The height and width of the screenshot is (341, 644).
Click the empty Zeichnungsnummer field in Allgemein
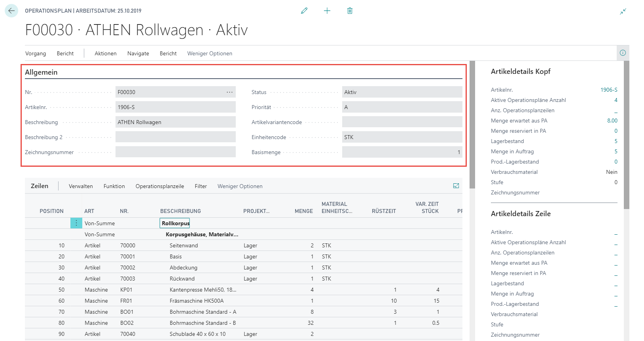[x=176, y=152]
